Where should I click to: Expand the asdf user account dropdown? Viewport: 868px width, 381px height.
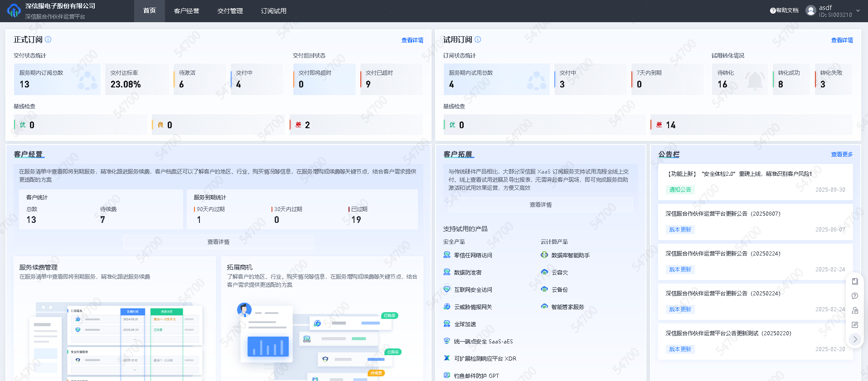tap(858, 10)
